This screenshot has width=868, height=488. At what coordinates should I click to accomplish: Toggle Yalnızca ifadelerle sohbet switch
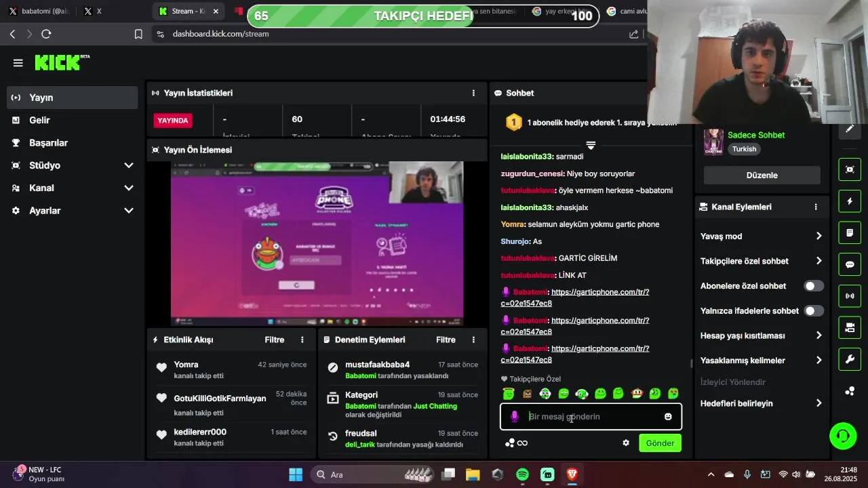[814, 311]
